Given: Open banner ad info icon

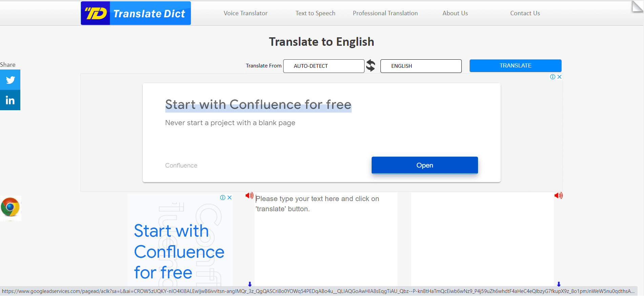Looking at the screenshot, I should tap(553, 77).
